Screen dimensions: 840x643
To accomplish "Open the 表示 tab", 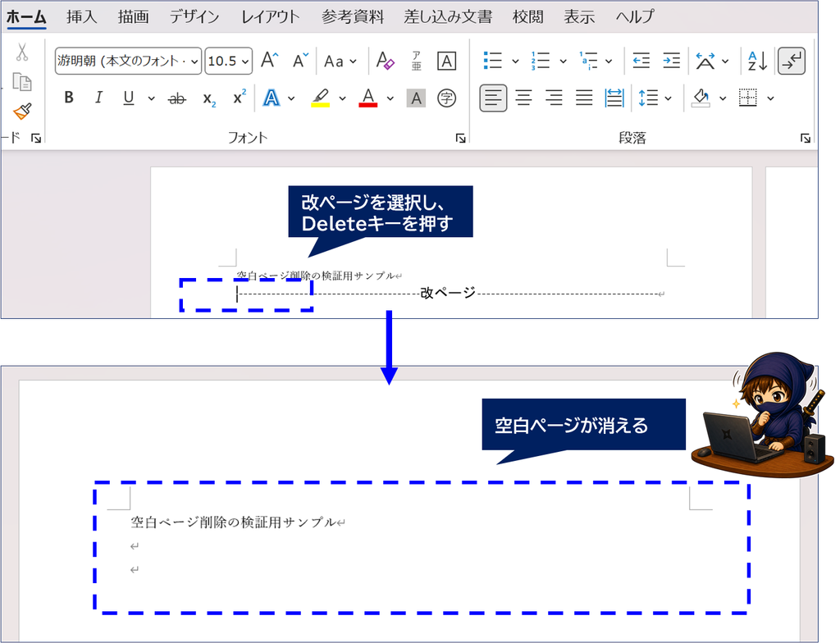I will pos(579,16).
